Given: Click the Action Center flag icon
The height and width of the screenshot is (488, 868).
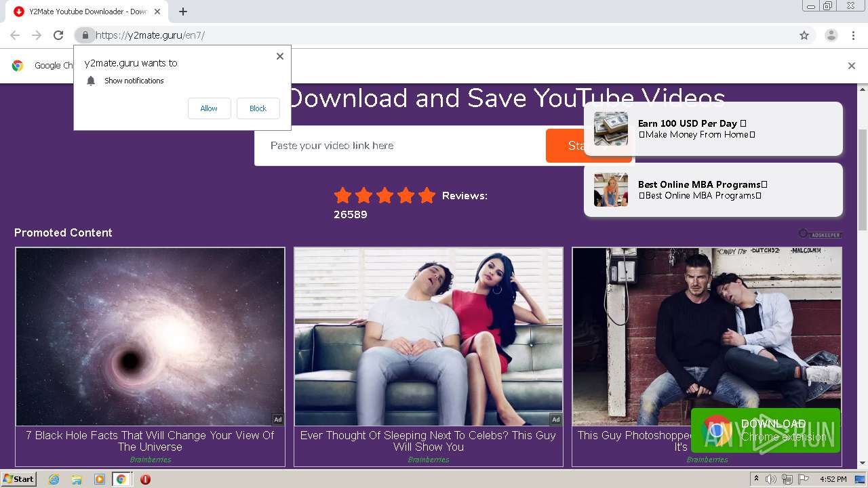Looking at the screenshot, I should 804,479.
